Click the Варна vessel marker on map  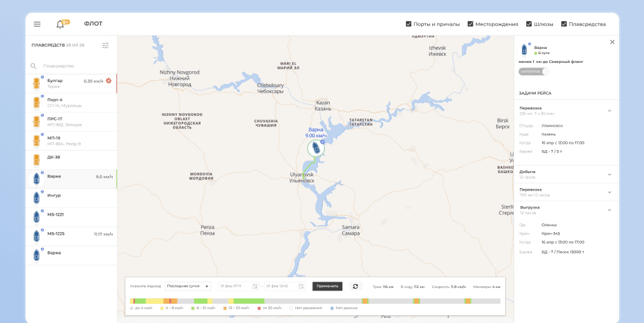[315, 149]
